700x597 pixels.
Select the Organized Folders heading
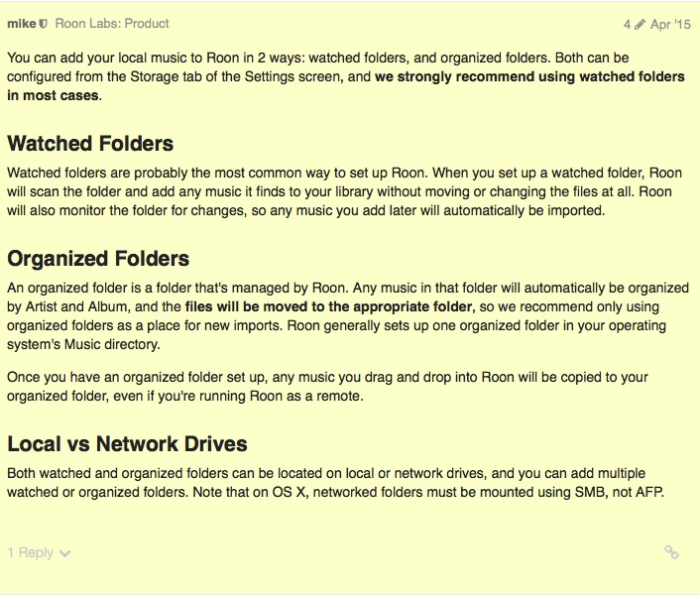click(98, 259)
